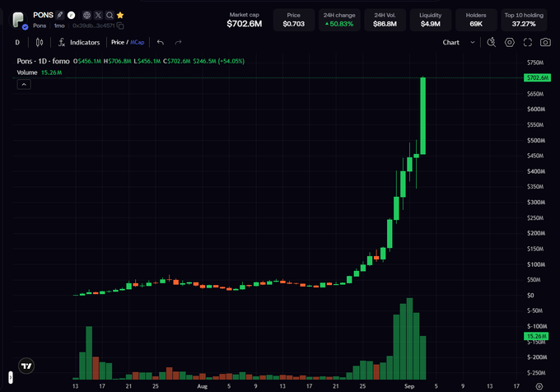The width and height of the screenshot is (560, 392).
Task: Switch chart to MCap mode
Action: [x=138, y=42]
